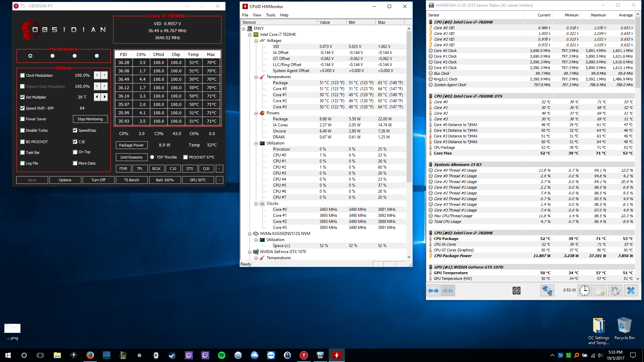Collapse NVIDIA GeForce GTX 1070 node
The image size is (644, 362).
click(x=250, y=252)
